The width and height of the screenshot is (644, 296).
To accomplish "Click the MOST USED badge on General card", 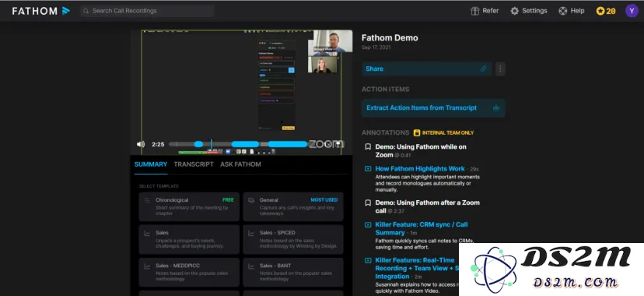I will tap(324, 199).
